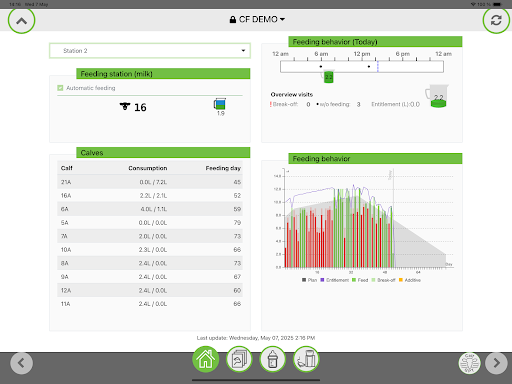Click the refresh icon at top right
The height and width of the screenshot is (384, 512).
496,20
